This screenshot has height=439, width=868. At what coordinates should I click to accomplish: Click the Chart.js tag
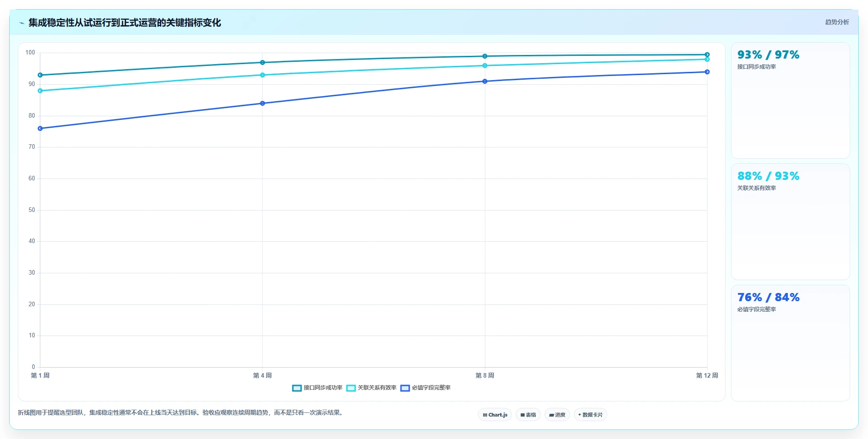(x=495, y=415)
